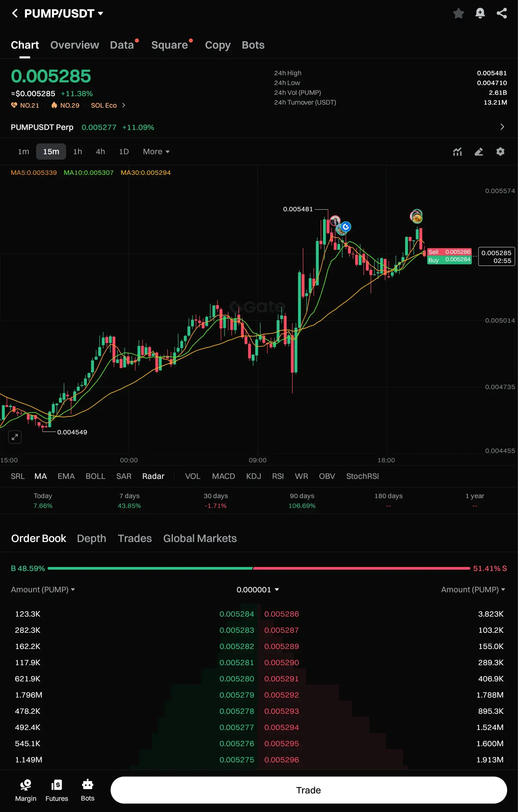The image size is (523, 812).
Task: Change left Amount (PUMP) unit dropdown
Action: [43, 590]
